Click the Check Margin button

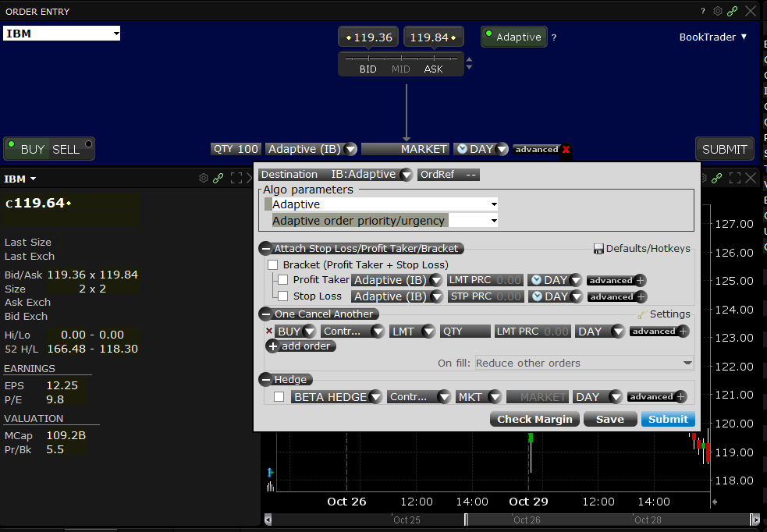pyautogui.click(x=535, y=420)
